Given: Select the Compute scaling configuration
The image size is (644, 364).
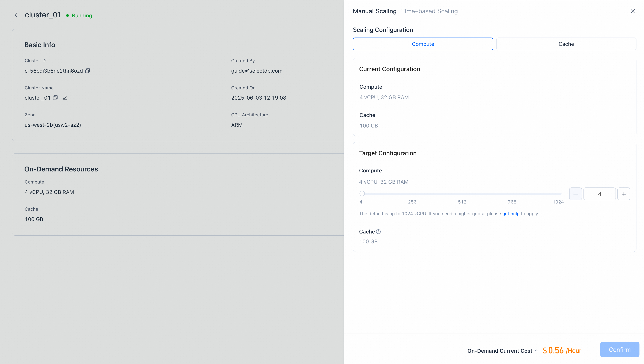Looking at the screenshot, I should [x=423, y=44].
